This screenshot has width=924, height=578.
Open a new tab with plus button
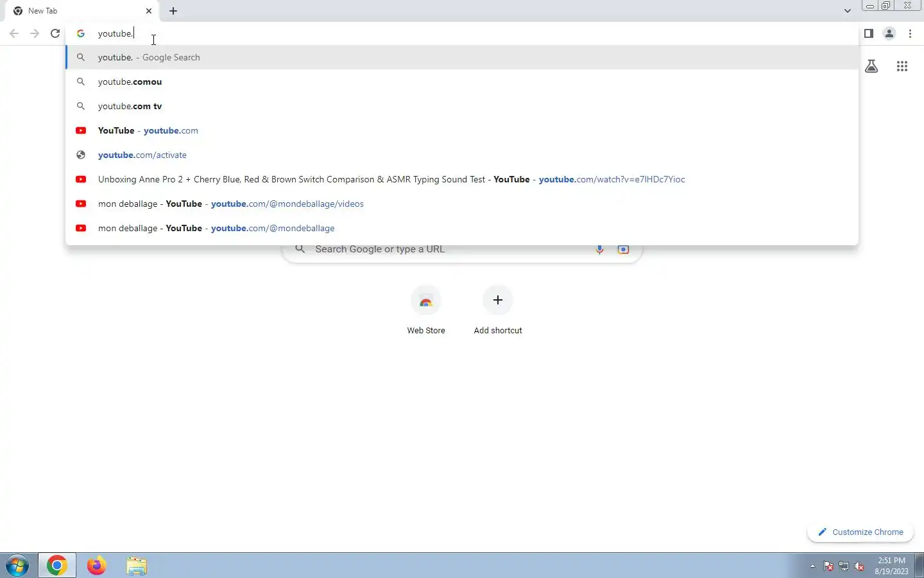(x=173, y=11)
